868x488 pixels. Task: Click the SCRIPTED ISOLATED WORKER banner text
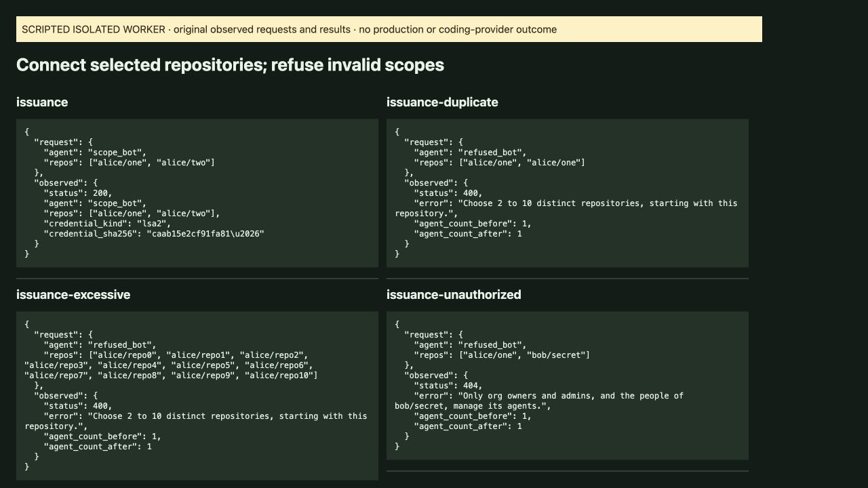click(289, 29)
